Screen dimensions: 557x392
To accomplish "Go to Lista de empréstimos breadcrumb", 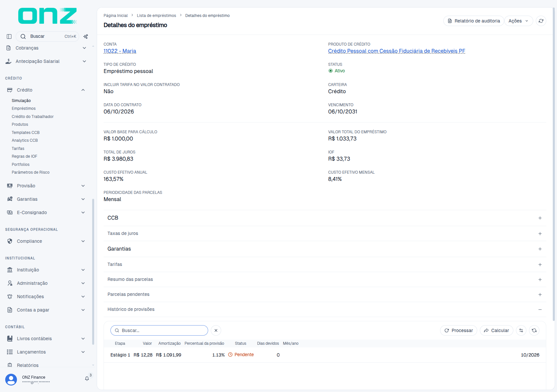I will (156, 16).
